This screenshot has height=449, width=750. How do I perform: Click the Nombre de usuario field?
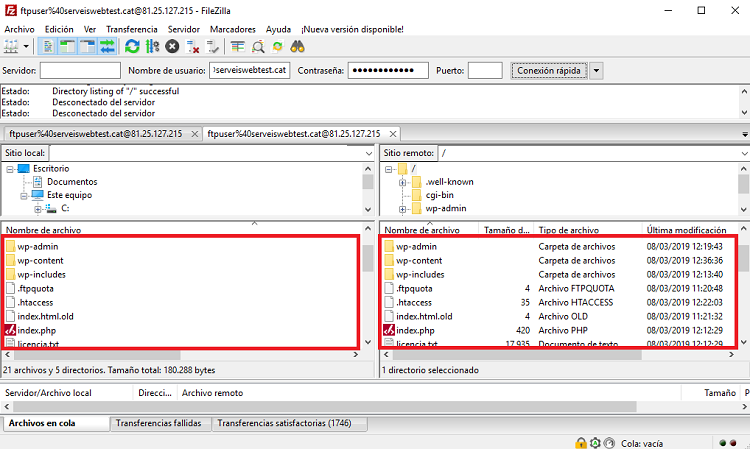click(249, 70)
